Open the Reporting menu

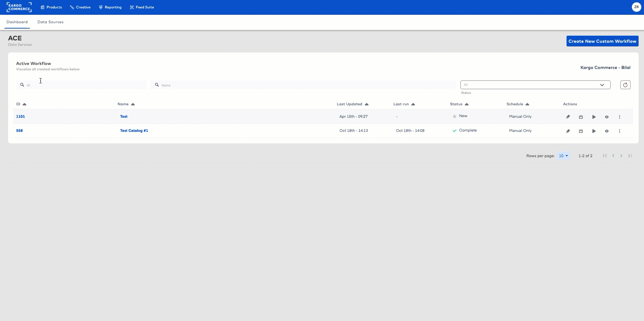pos(110,7)
